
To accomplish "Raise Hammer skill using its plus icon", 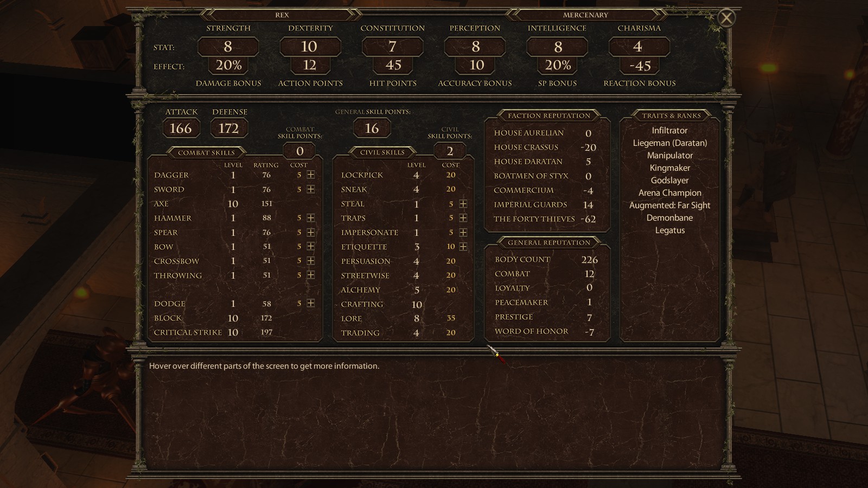I will click(310, 218).
